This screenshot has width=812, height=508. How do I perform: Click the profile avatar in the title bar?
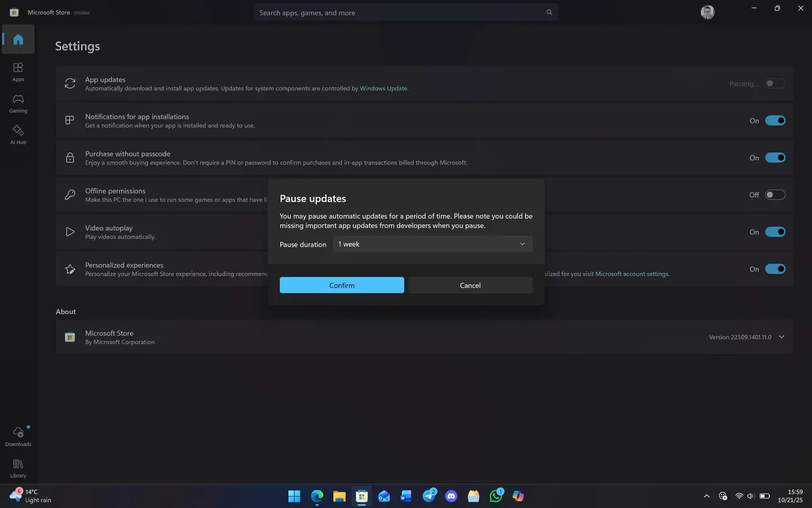click(x=707, y=12)
